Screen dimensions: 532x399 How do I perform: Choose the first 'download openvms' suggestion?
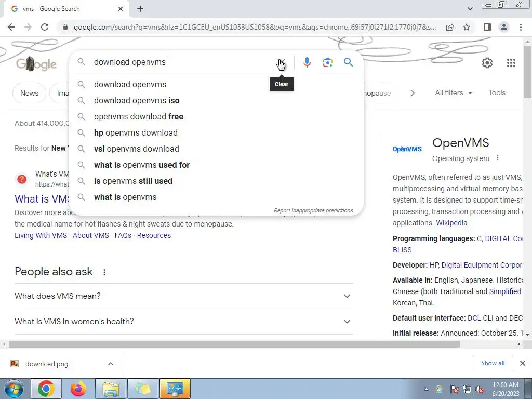pos(216,85)
